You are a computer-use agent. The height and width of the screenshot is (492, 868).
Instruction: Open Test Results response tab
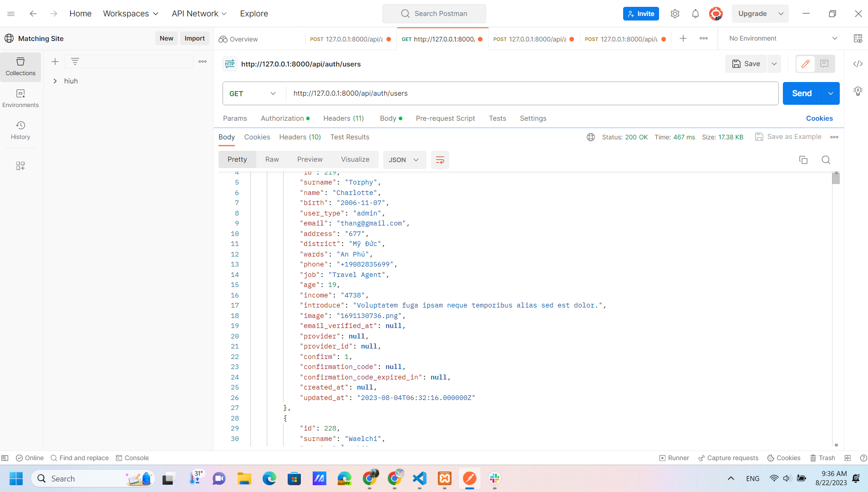pyautogui.click(x=350, y=137)
